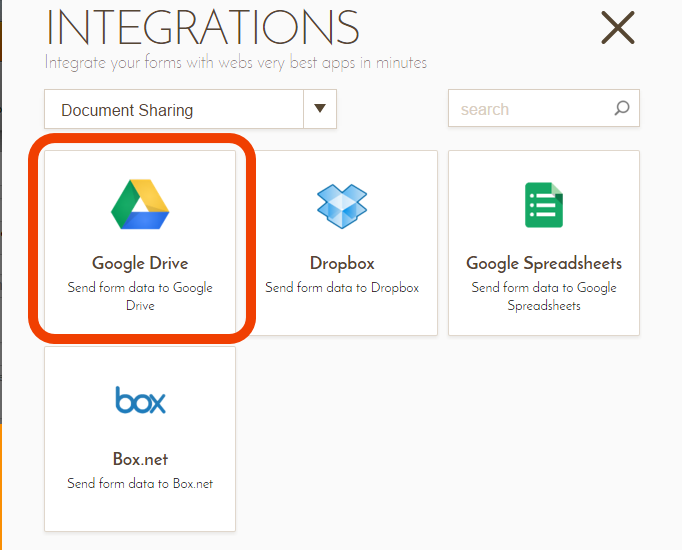Click the "Dropbox" card title
The height and width of the screenshot is (550, 682).
click(342, 263)
